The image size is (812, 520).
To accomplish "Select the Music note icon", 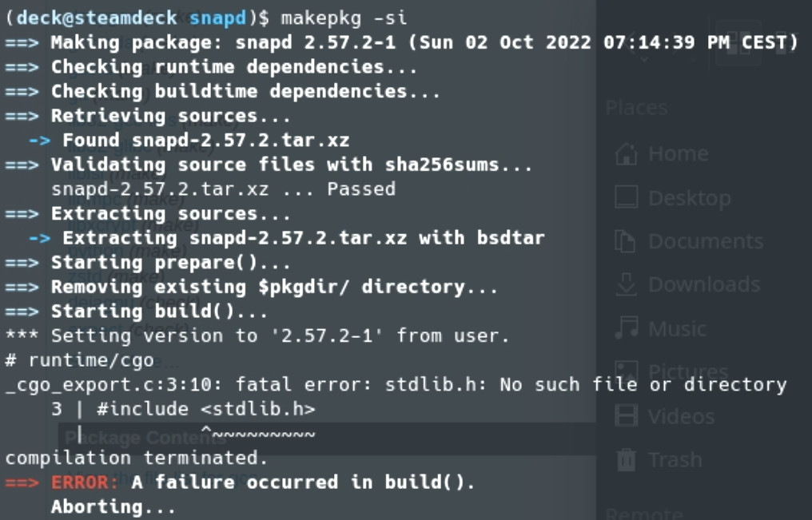I will click(x=627, y=328).
